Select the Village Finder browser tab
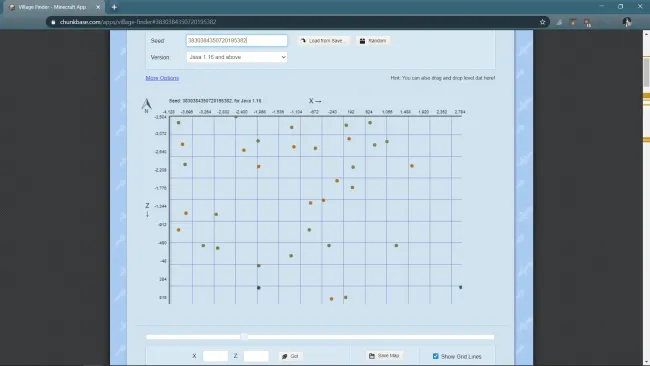650x366 pixels. [x=53, y=7]
